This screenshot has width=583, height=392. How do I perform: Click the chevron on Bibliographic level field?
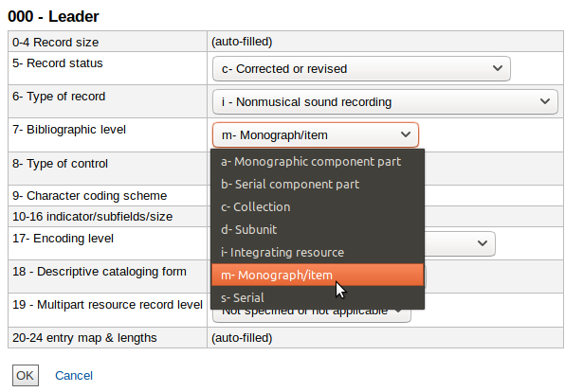coord(406,134)
